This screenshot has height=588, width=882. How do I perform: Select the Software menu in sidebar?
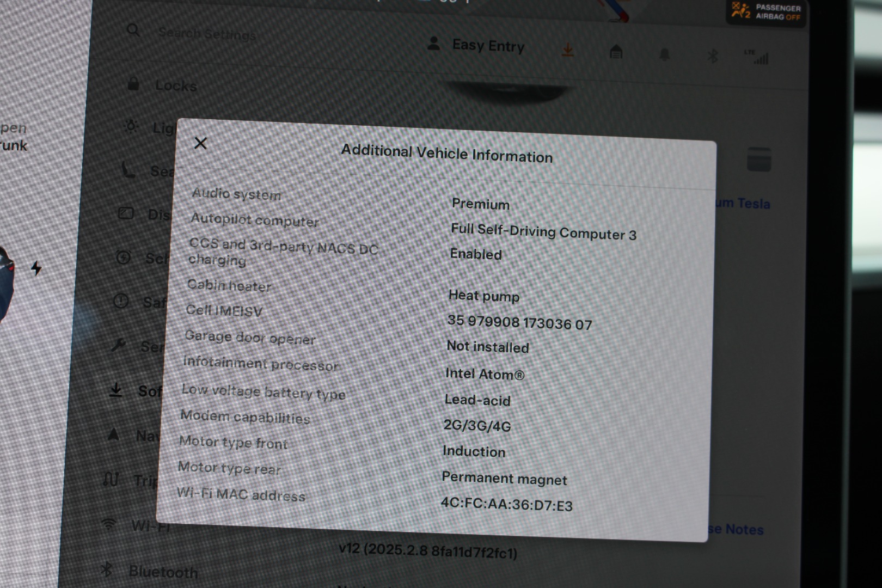click(136, 390)
